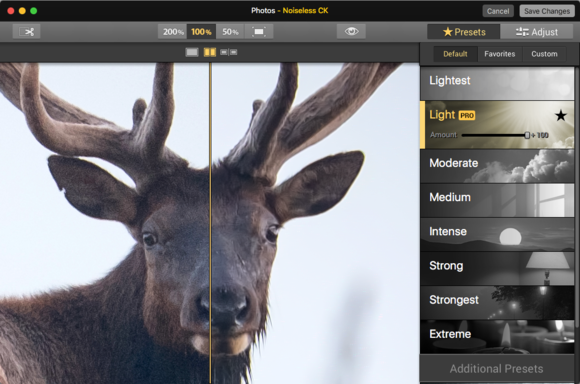This screenshot has height=384, width=580.
Task: Select the fit-to-screen zoom icon
Action: pyautogui.click(x=259, y=32)
